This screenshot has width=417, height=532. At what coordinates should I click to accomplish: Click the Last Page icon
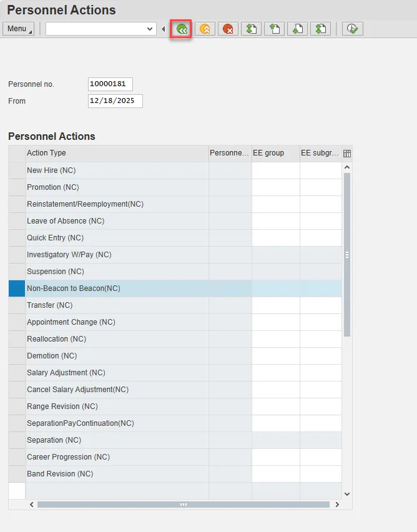click(320, 29)
